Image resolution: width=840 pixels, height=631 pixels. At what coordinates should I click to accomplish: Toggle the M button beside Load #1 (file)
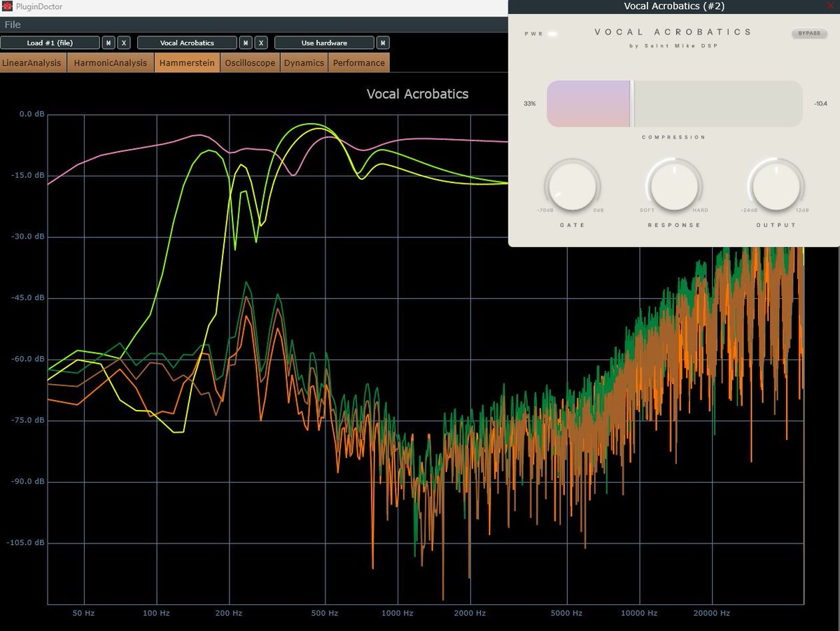[x=108, y=43]
